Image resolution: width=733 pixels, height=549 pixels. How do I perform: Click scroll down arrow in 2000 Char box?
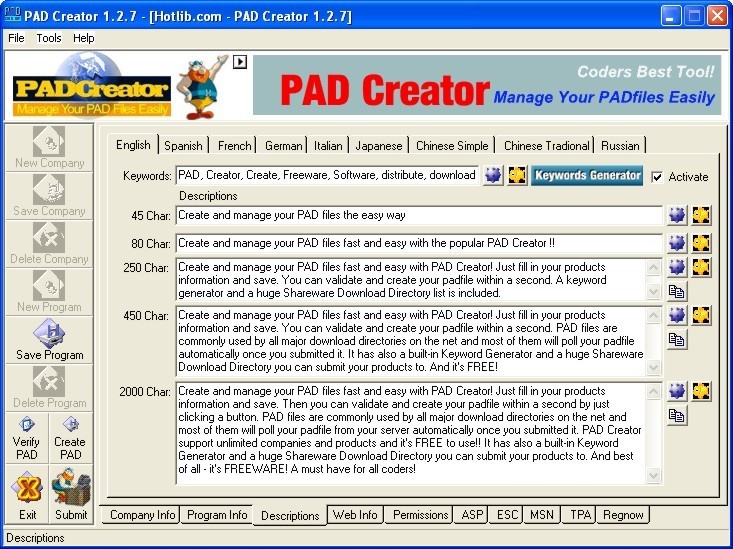pos(653,476)
